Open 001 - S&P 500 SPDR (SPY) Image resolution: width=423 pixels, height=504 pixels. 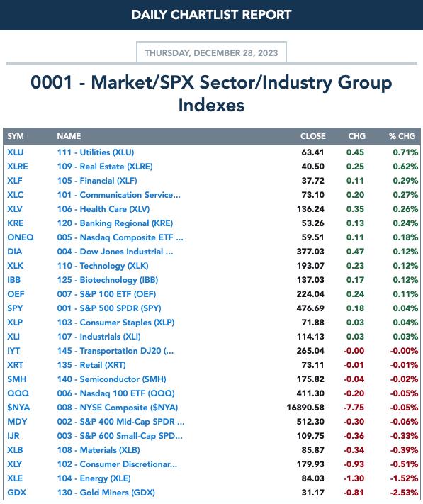109,308
